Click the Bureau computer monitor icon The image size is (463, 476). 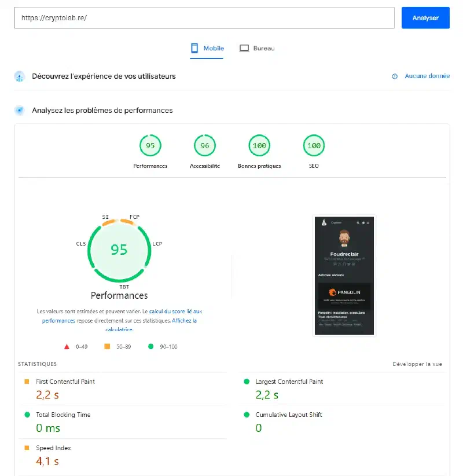point(244,47)
